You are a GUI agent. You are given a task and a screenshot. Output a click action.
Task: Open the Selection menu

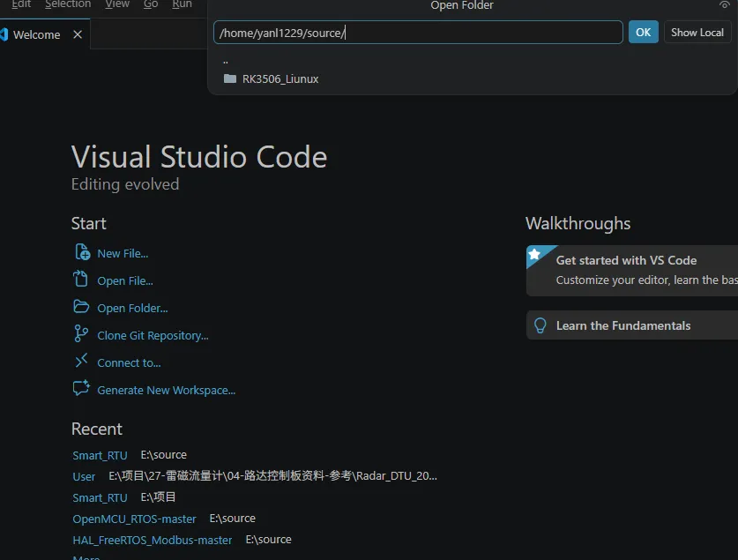68,4
